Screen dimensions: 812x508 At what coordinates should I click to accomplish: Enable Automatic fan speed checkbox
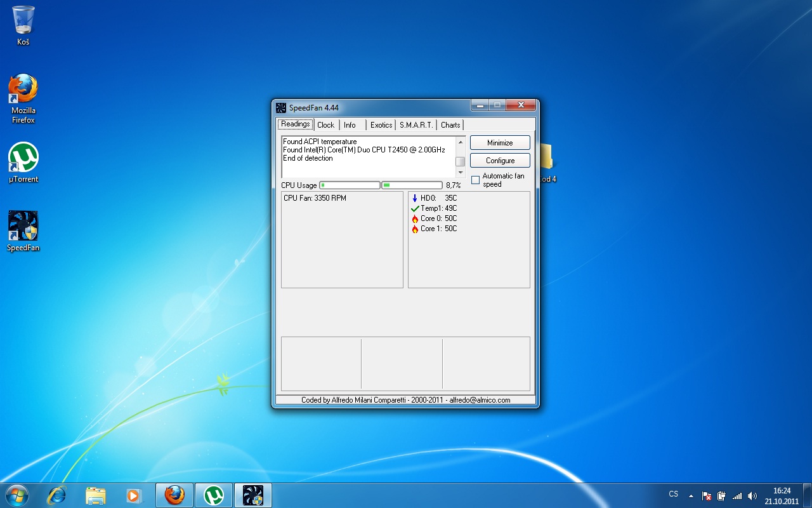pyautogui.click(x=476, y=180)
